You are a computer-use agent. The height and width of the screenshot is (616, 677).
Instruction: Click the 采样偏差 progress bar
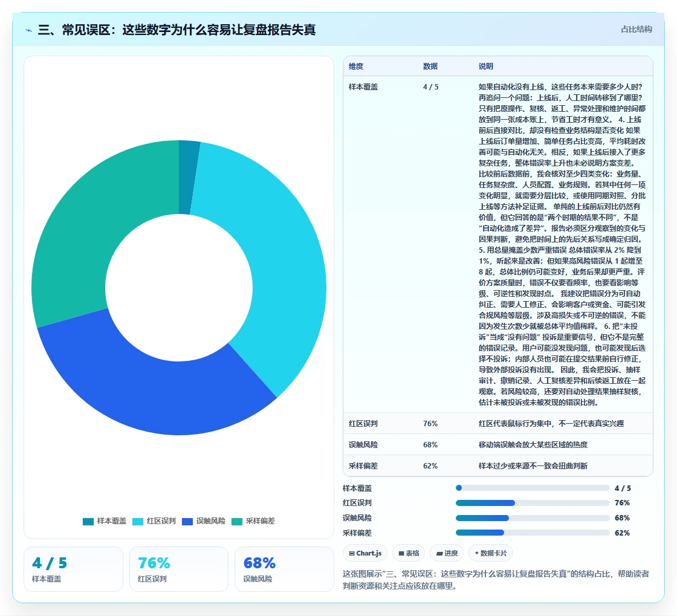coord(533,533)
